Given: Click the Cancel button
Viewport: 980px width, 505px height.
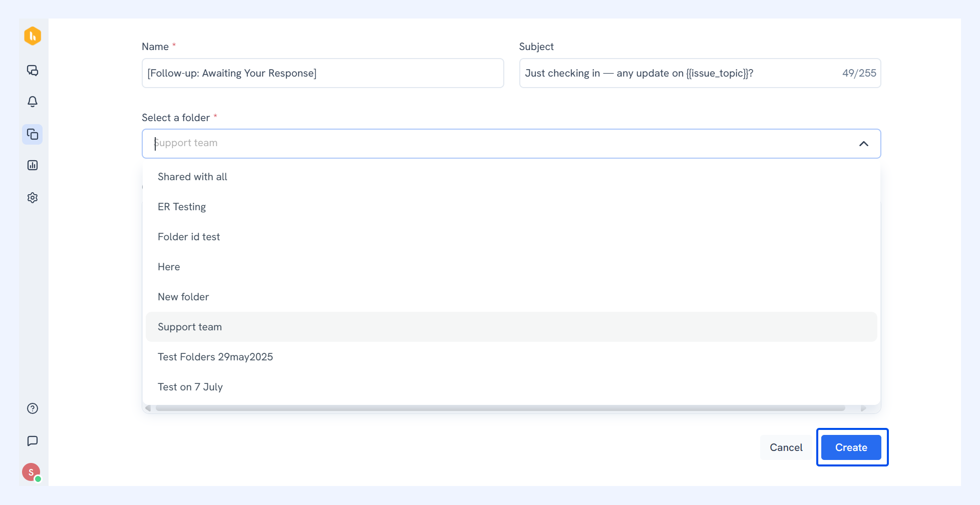Looking at the screenshot, I should click(786, 447).
